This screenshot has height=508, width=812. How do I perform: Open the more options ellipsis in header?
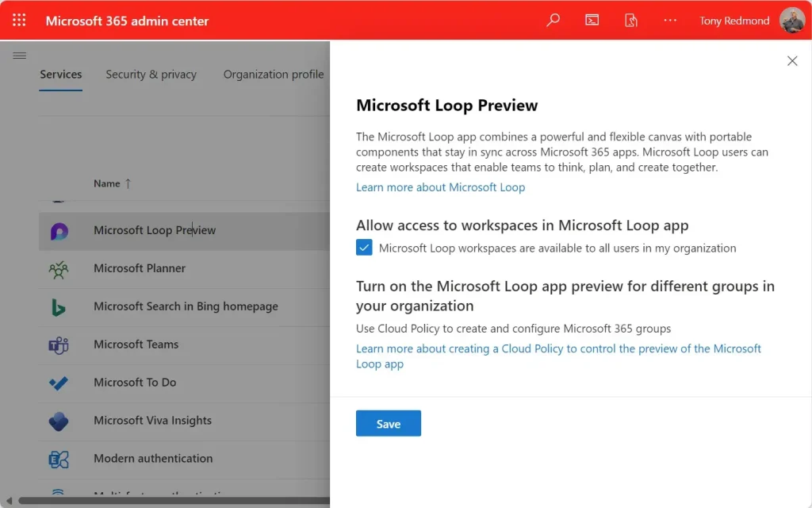tap(670, 21)
